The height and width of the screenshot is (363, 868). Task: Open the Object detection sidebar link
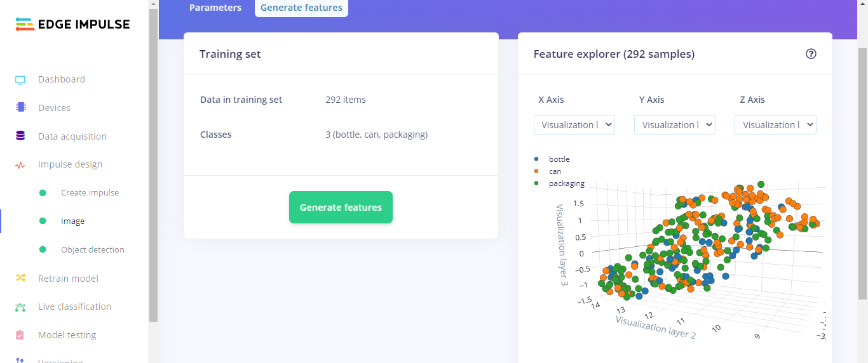point(93,250)
